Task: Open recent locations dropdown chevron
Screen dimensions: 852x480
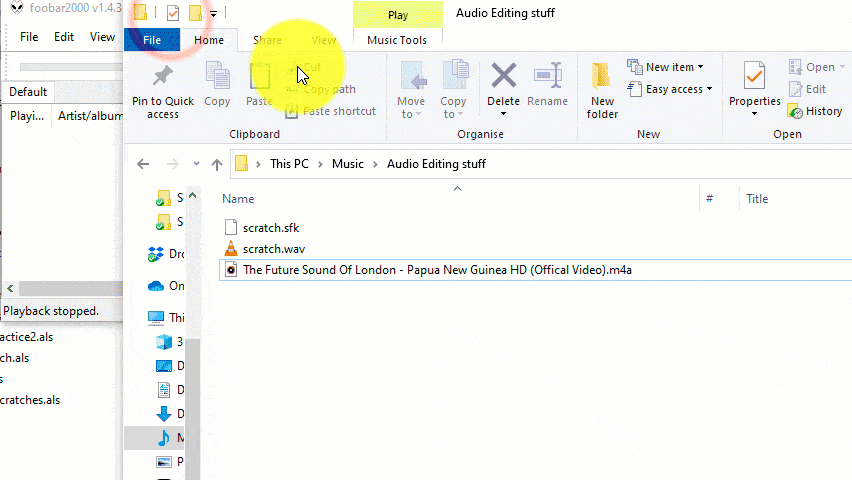Action: tap(196, 164)
